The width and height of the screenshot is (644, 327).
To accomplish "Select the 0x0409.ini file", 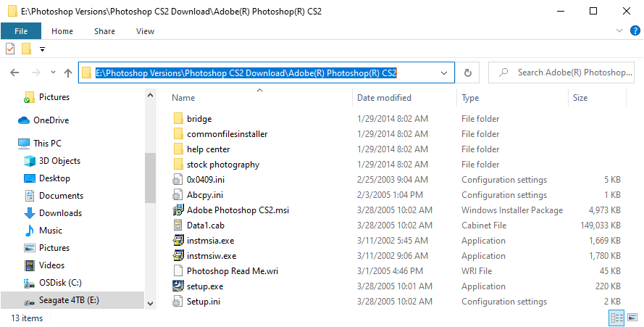I will (x=206, y=180).
